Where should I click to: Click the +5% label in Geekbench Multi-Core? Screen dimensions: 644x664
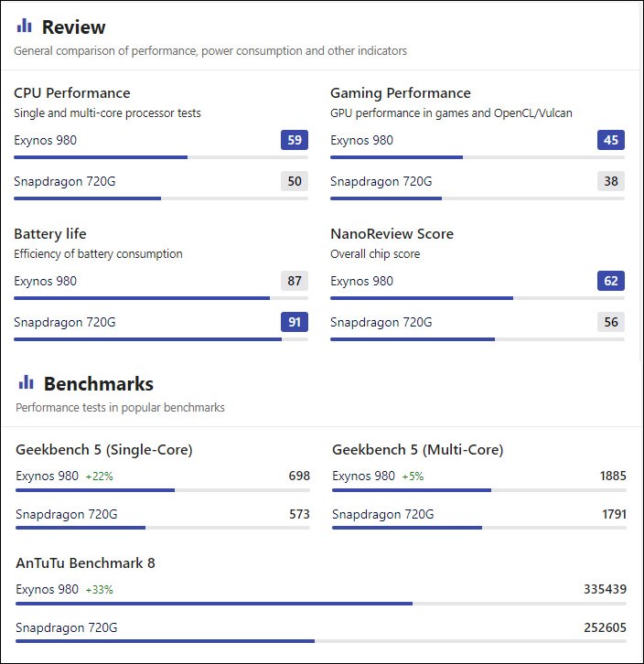[x=413, y=477]
